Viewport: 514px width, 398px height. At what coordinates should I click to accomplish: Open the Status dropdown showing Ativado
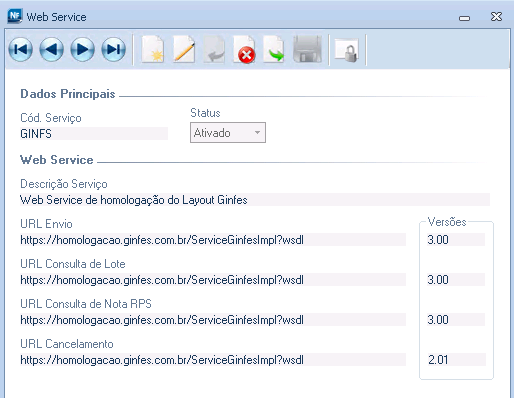[x=228, y=133]
